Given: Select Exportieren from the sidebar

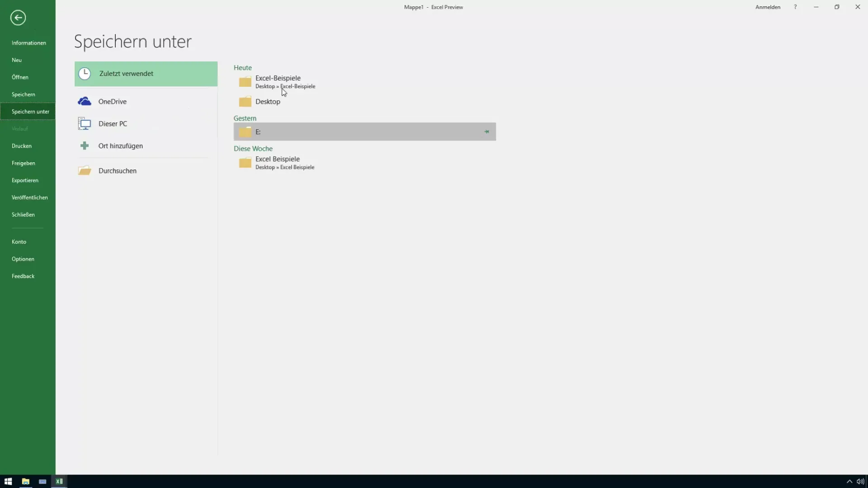Looking at the screenshot, I should coord(24,180).
